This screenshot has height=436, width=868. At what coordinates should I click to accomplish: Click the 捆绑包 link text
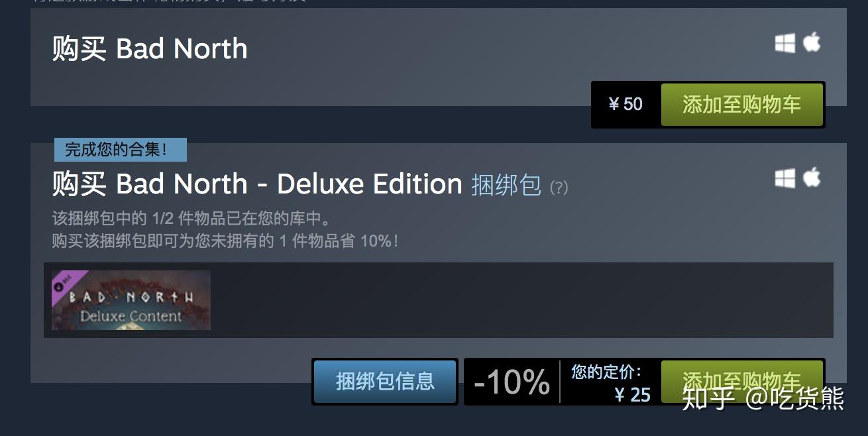tap(506, 185)
